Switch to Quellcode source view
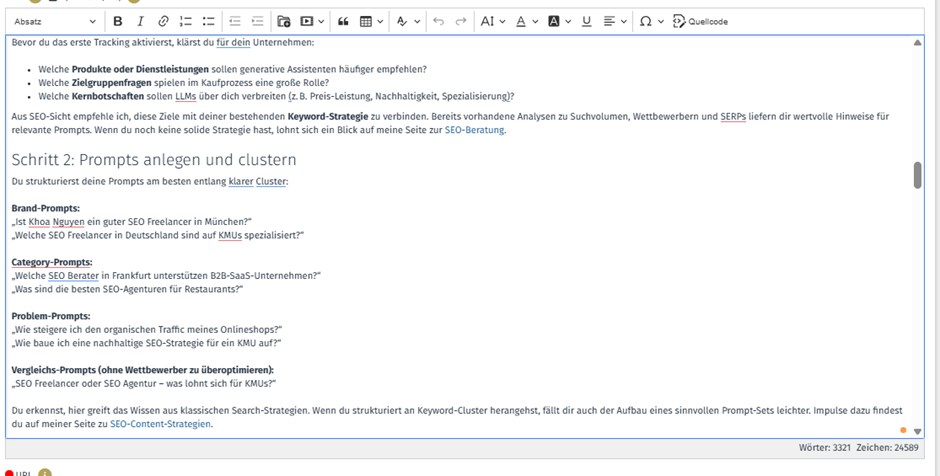The height and width of the screenshot is (476, 940). 700,21
